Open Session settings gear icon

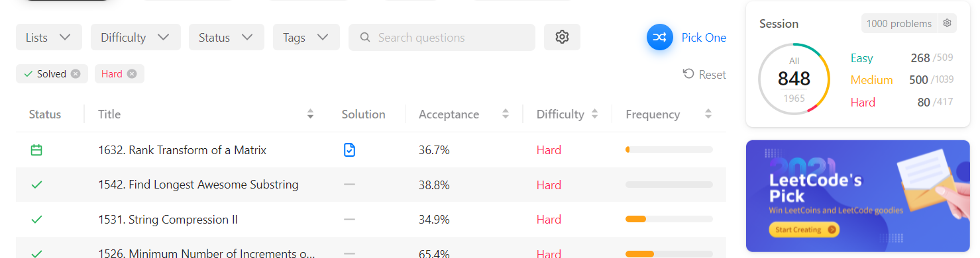click(x=948, y=23)
